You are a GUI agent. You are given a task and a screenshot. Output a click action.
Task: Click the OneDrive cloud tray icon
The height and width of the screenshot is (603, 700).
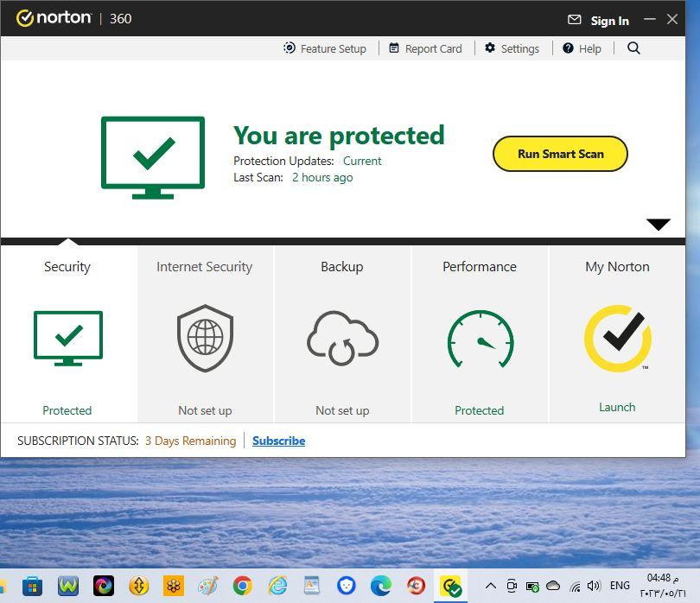pyautogui.click(x=553, y=585)
